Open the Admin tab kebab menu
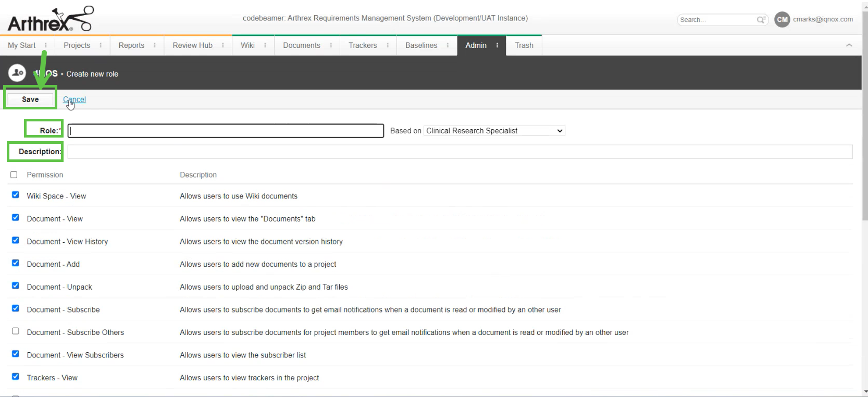Image resolution: width=868 pixels, height=397 pixels. click(x=497, y=45)
